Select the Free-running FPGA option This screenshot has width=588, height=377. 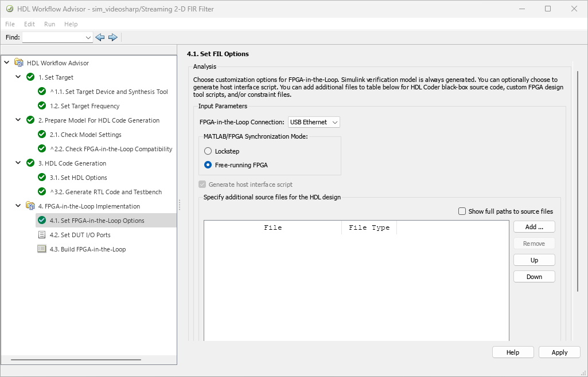[208, 165]
